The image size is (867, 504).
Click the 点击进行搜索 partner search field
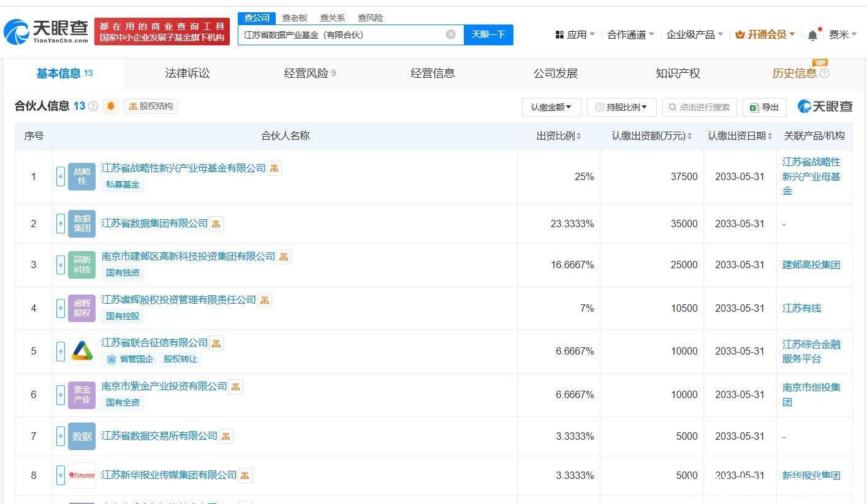tap(699, 107)
